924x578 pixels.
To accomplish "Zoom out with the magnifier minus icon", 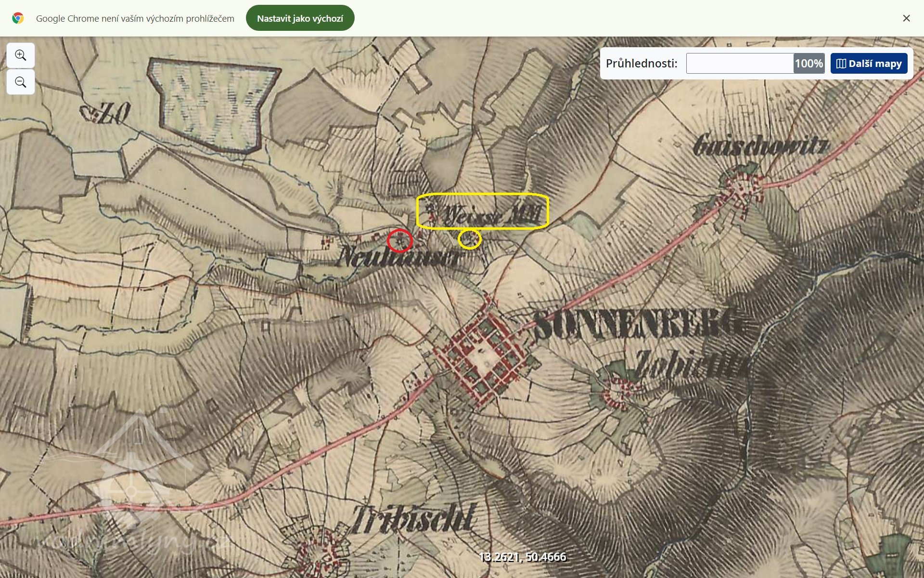I will tap(20, 82).
